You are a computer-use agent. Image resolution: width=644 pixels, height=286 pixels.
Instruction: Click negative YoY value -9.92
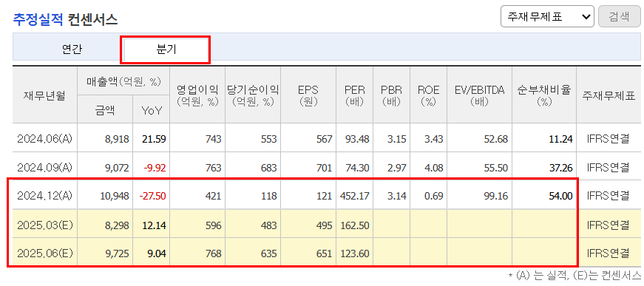(x=155, y=168)
